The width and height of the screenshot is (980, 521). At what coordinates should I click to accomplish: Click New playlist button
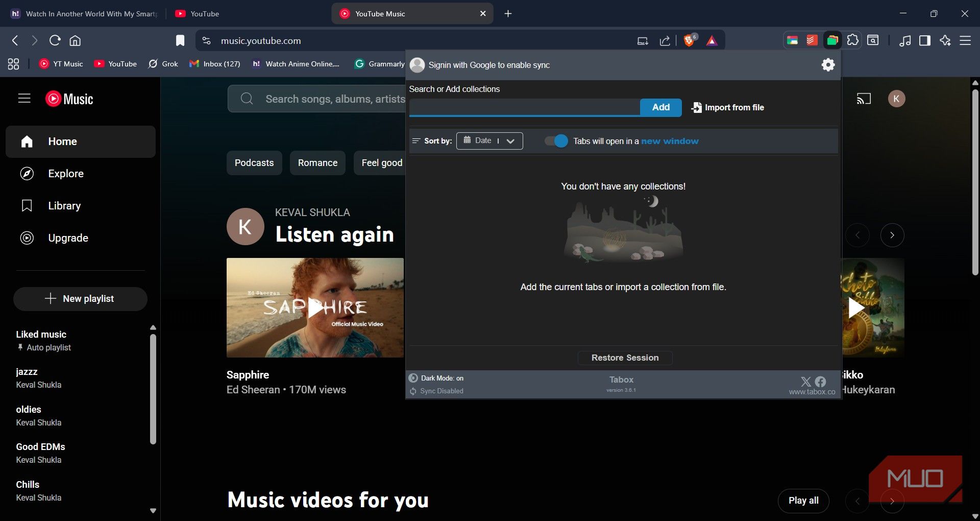pos(80,299)
